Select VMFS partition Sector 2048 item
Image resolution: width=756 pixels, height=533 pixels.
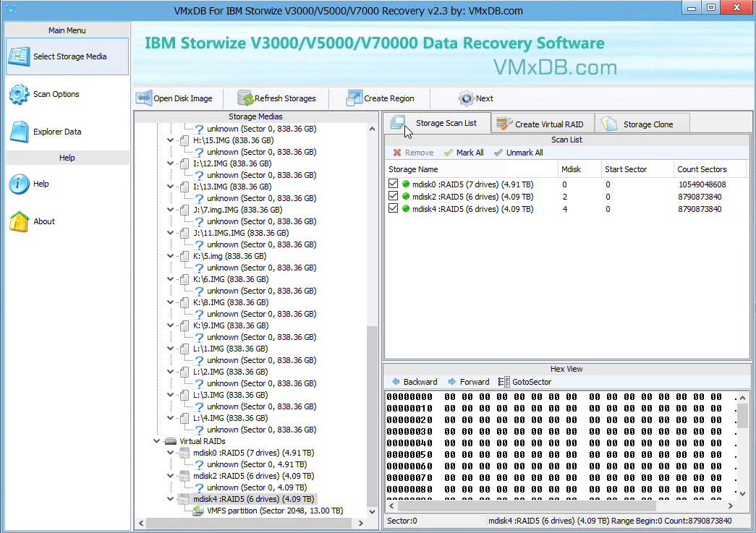[x=275, y=511]
